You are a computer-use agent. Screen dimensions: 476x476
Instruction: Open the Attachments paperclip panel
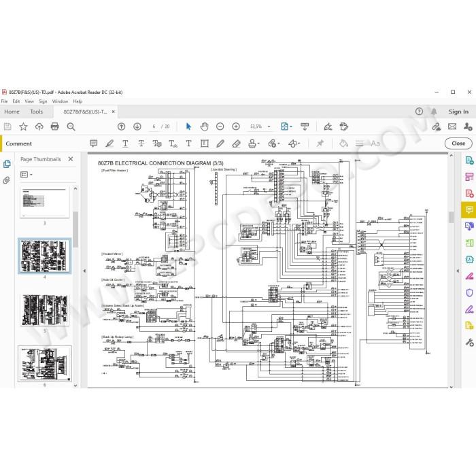(6, 180)
